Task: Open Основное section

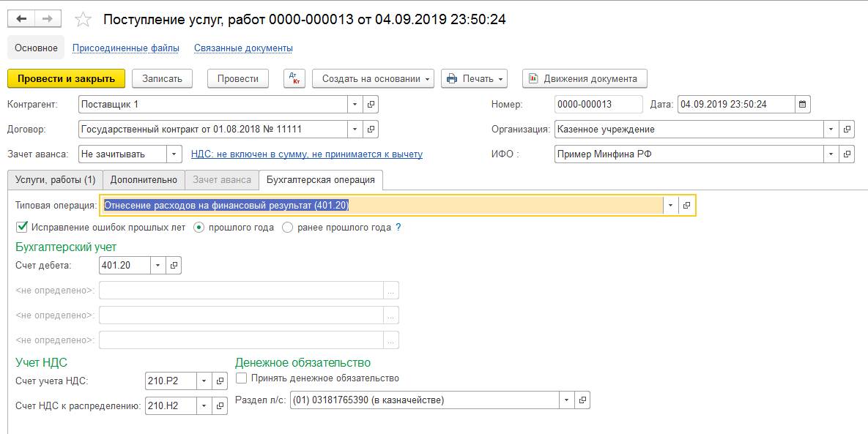Action: [36, 48]
